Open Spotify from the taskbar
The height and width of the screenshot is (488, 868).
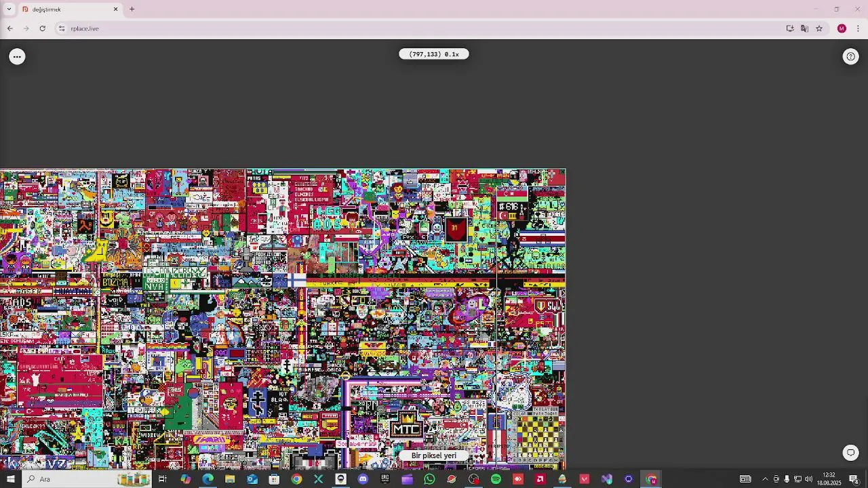pos(496,479)
